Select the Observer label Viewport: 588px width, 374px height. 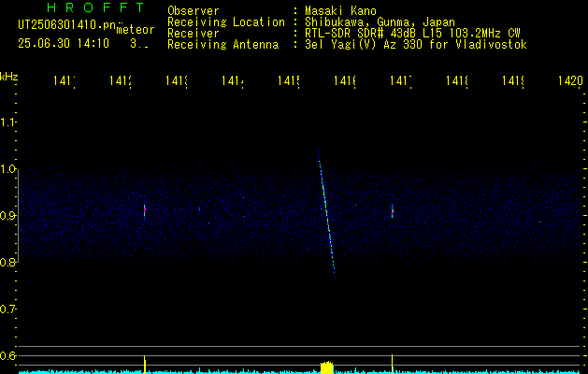194,11
